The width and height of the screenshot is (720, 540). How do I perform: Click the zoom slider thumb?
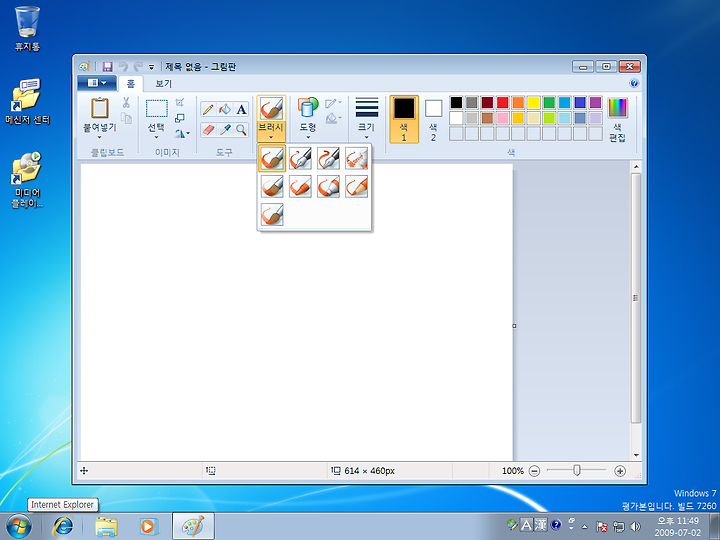coord(577,470)
